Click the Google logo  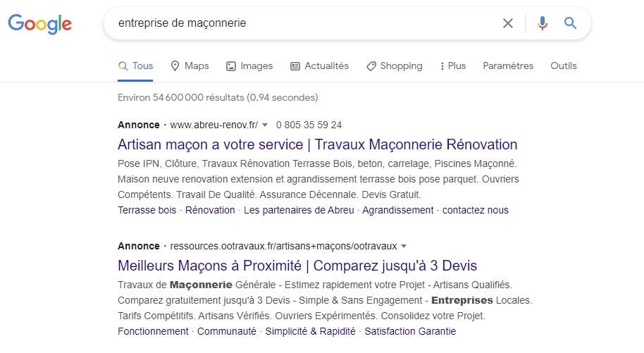(x=40, y=24)
